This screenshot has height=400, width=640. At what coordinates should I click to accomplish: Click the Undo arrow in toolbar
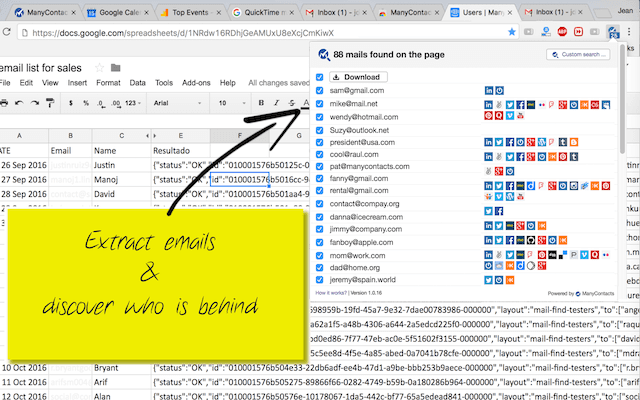pos(19,103)
